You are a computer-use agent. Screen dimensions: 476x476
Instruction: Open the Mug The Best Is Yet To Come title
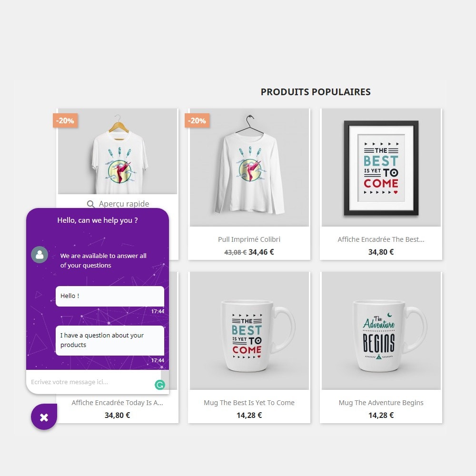[249, 403]
